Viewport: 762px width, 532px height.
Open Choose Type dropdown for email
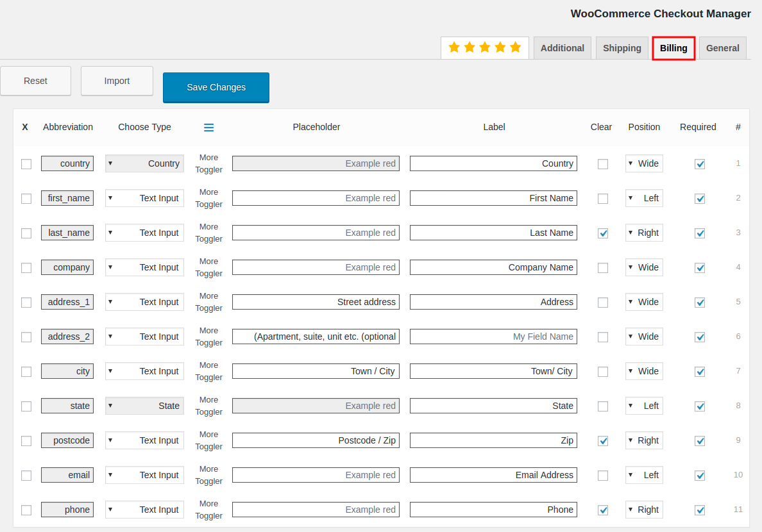click(x=144, y=475)
